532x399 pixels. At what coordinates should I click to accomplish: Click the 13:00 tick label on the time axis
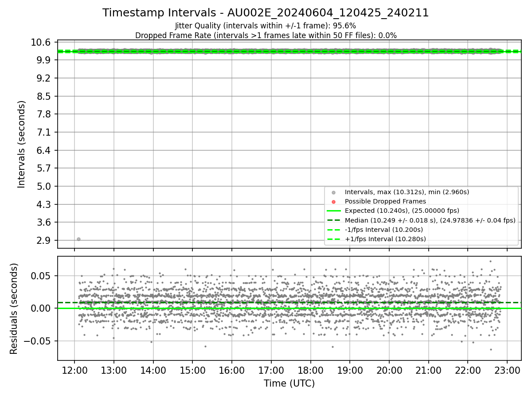pyautogui.click(x=113, y=370)
